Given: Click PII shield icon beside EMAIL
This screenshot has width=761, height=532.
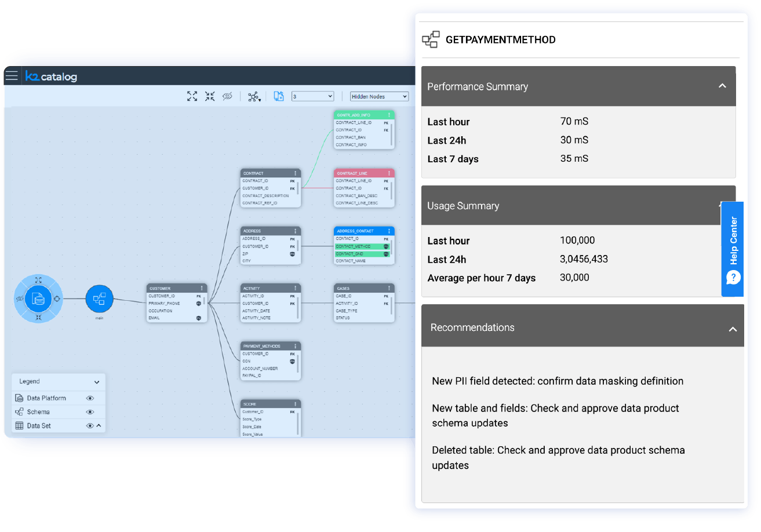Looking at the screenshot, I should (x=199, y=318).
